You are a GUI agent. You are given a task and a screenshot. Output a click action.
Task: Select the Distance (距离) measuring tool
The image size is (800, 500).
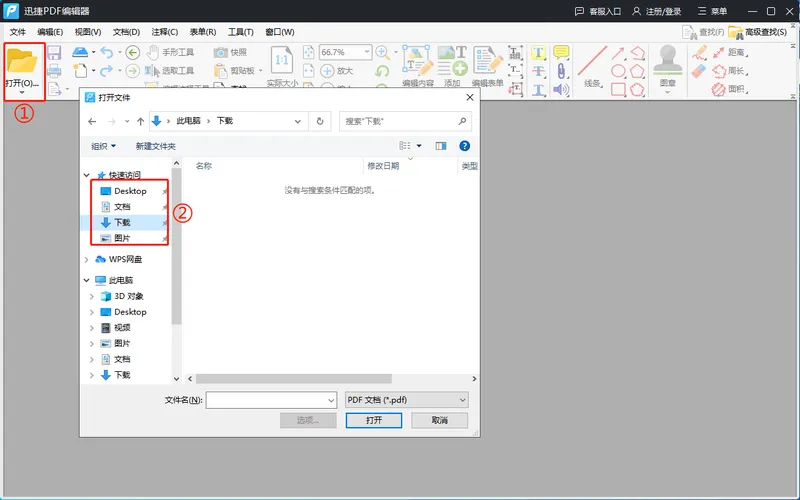(x=730, y=52)
